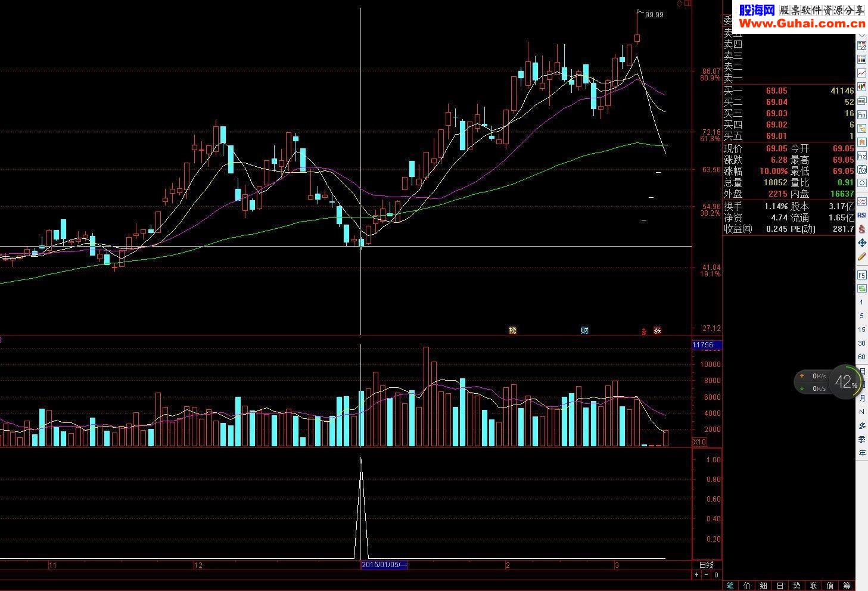Open the quote list icon in sidebar
Screen dimensions: 868x591
(x=862, y=45)
